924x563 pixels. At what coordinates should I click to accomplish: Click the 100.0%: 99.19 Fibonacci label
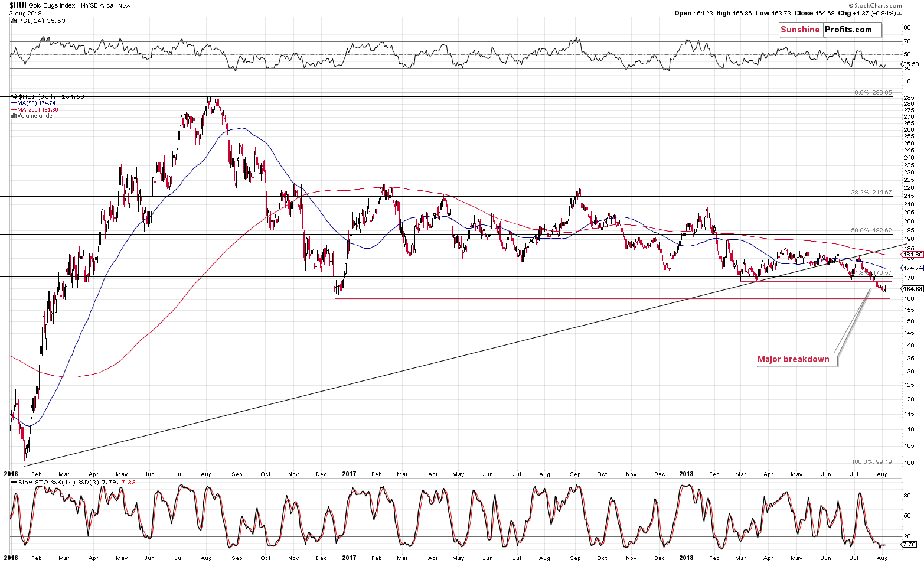871,462
